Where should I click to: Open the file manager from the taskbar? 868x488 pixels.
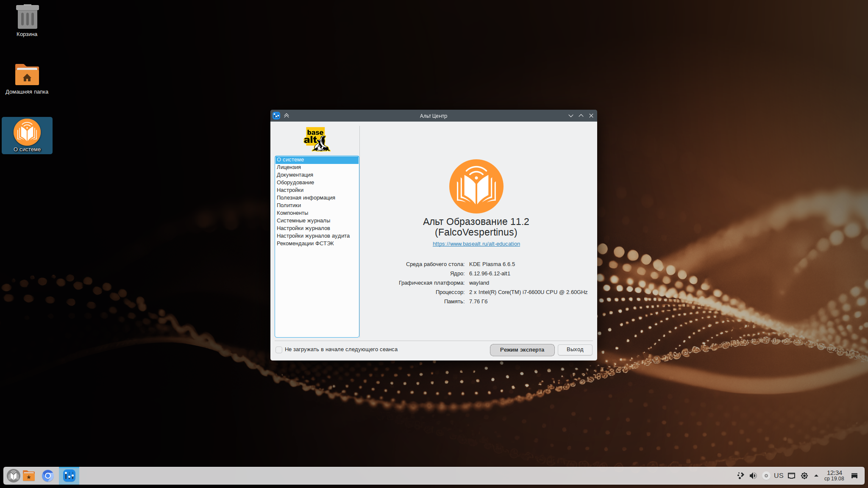29,476
